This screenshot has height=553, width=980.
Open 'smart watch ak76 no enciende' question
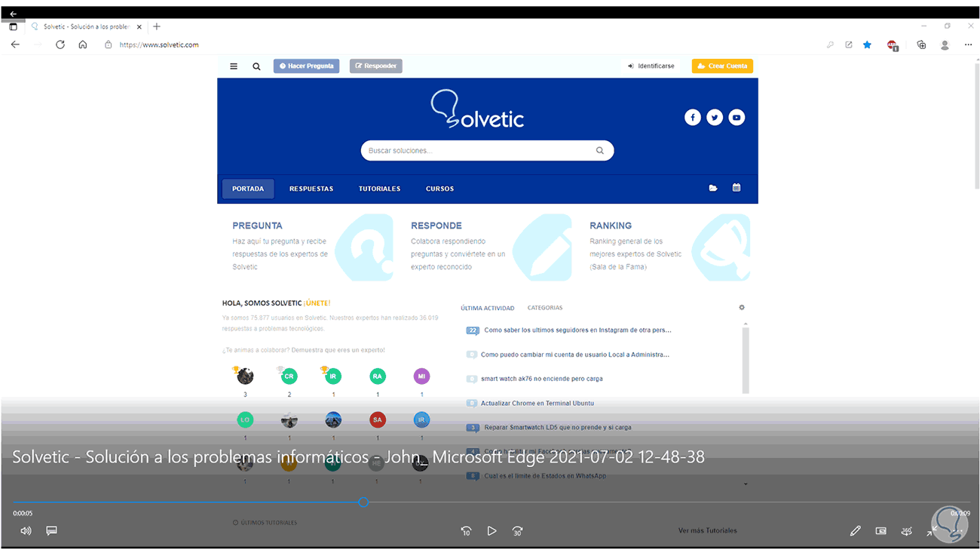point(542,379)
